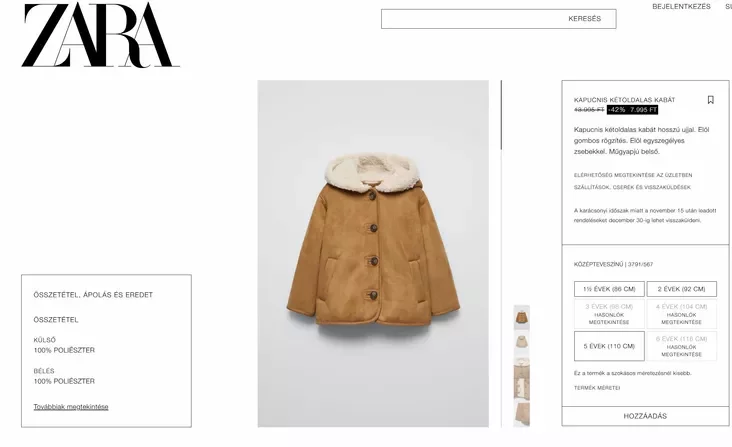Open TERMÉK MÉRETEI size guide
This screenshot has width=732, height=447.
tap(597, 388)
